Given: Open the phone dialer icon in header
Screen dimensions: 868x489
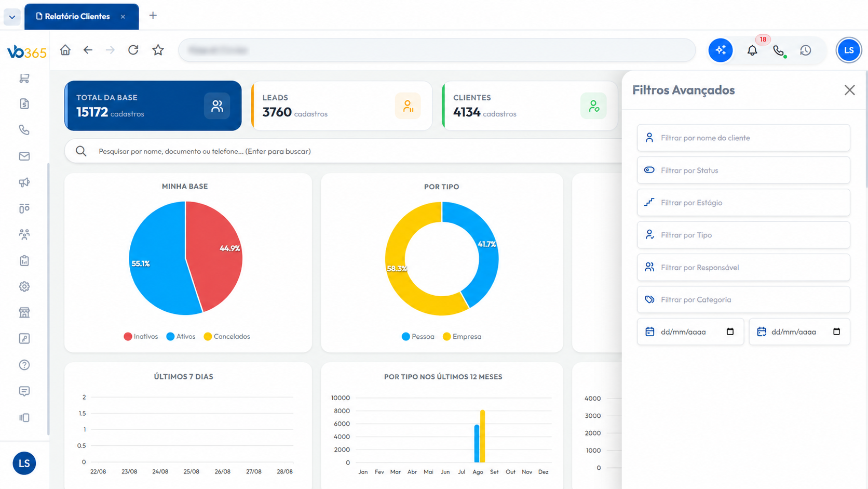Looking at the screenshot, I should coord(779,50).
